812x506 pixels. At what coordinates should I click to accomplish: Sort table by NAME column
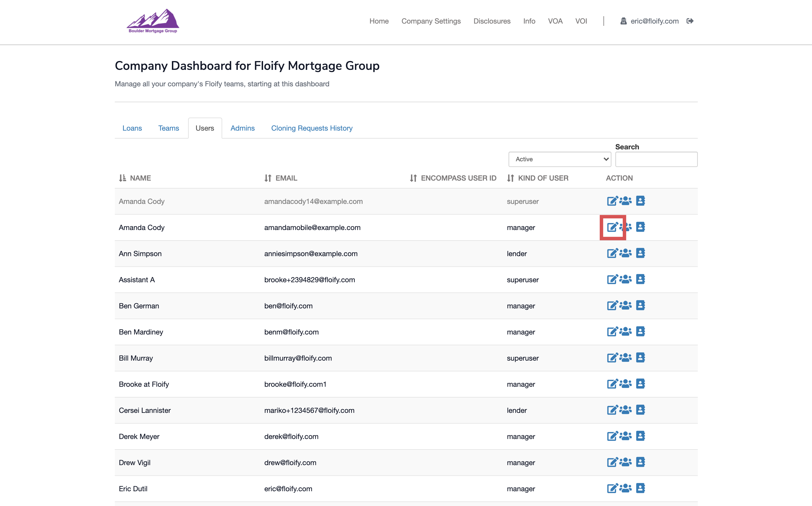tap(135, 178)
